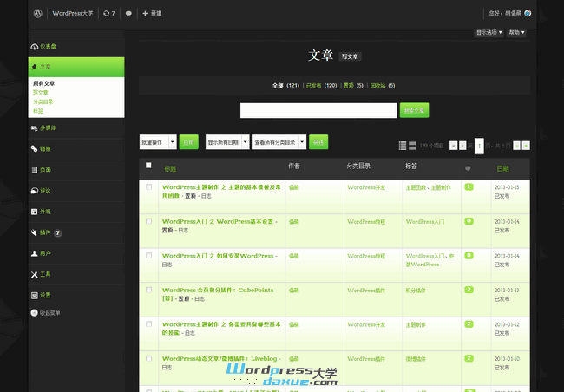This screenshot has height=392, width=564.
Task: Sort by the 标题 column header
Action: point(170,168)
